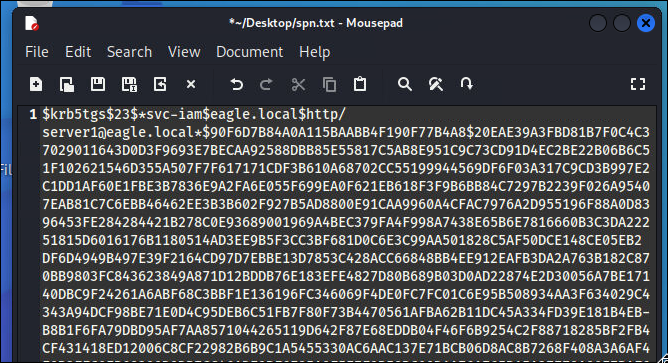Reload the document from toolbar
The image size is (668, 363).
(x=160, y=84)
